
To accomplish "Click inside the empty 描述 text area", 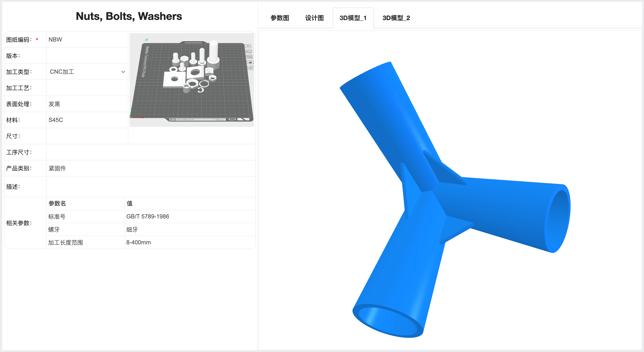I will [x=150, y=187].
